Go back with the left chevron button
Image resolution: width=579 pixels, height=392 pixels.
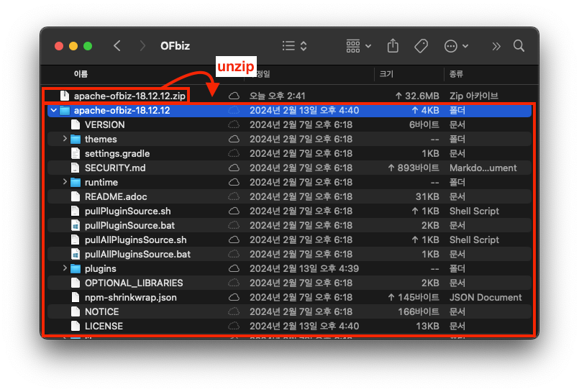(x=117, y=46)
